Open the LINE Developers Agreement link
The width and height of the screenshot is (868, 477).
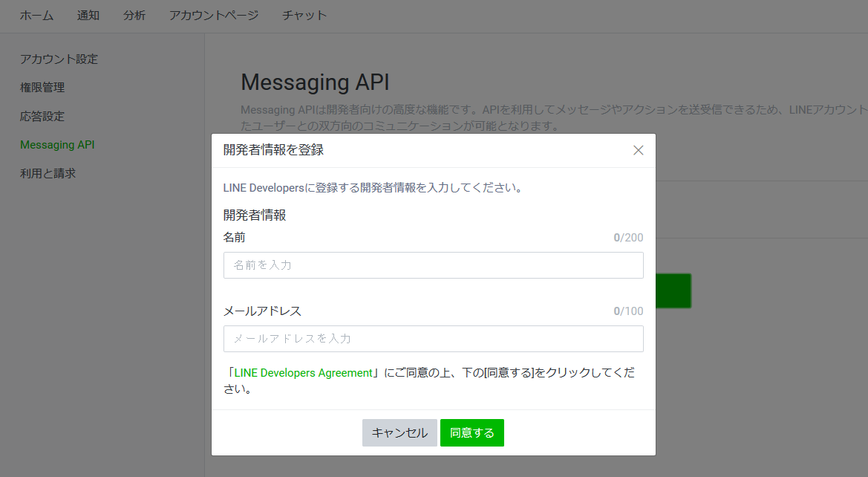pyautogui.click(x=304, y=373)
